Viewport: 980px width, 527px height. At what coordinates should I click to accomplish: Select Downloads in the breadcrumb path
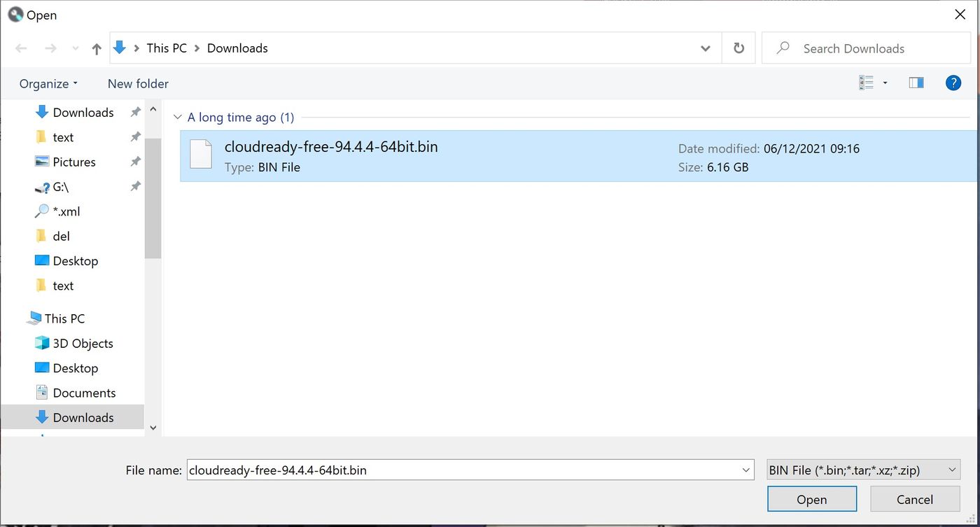(x=237, y=48)
